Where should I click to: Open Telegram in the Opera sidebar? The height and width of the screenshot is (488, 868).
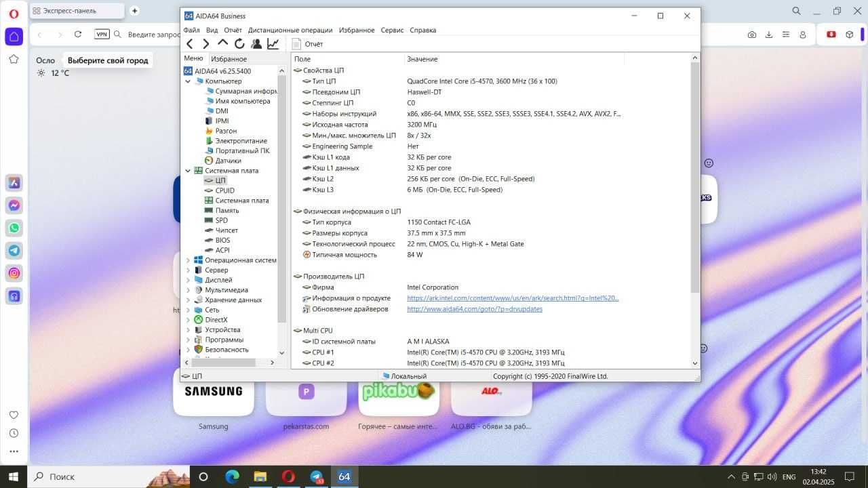coord(14,250)
